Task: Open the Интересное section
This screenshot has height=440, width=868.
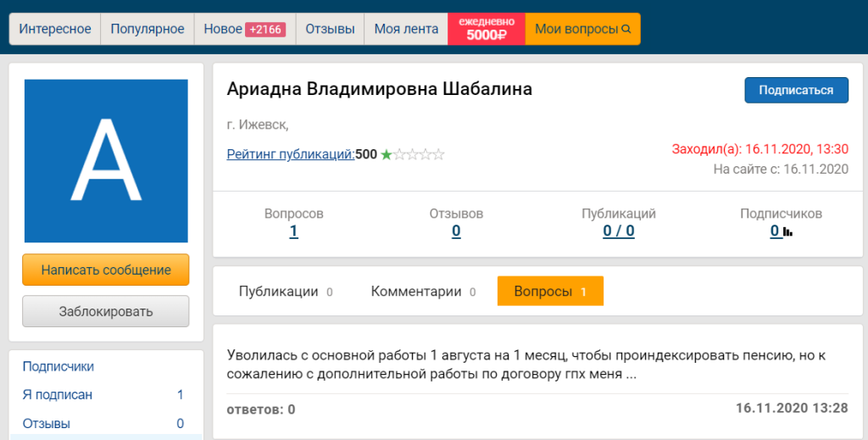Action: pos(55,29)
